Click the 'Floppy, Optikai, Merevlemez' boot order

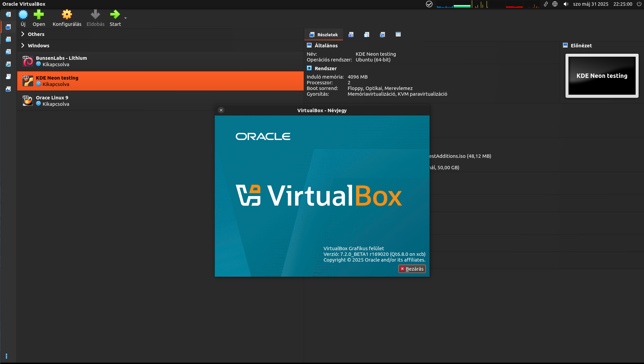pyautogui.click(x=380, y=88)
